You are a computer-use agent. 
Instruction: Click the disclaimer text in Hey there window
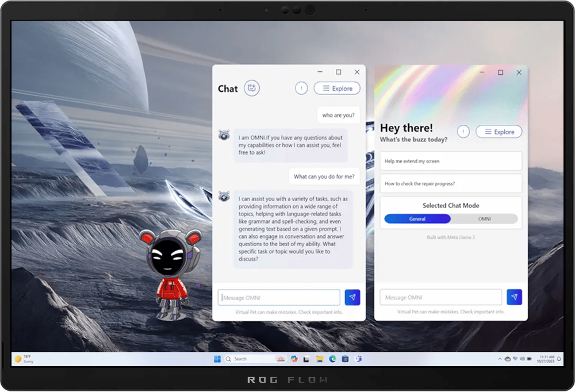[x=451, y=312]
